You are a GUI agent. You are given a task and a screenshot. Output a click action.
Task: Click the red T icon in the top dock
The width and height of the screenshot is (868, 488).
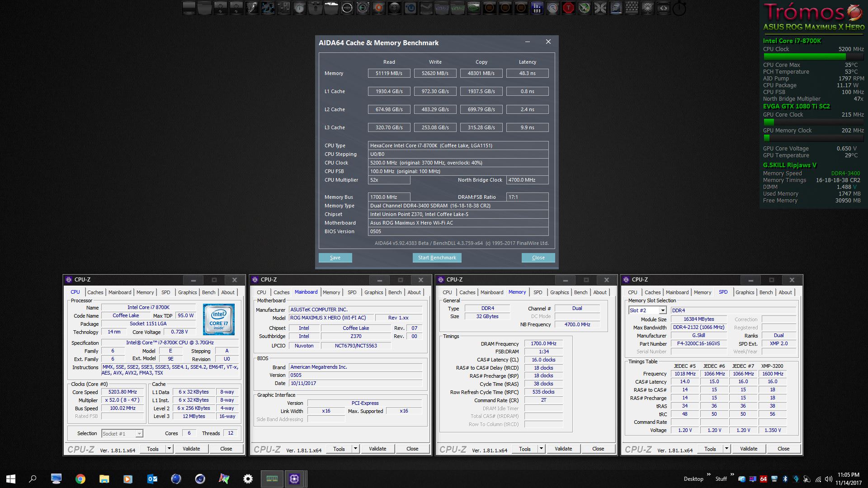pyautogui.click(x=568, y=8)
